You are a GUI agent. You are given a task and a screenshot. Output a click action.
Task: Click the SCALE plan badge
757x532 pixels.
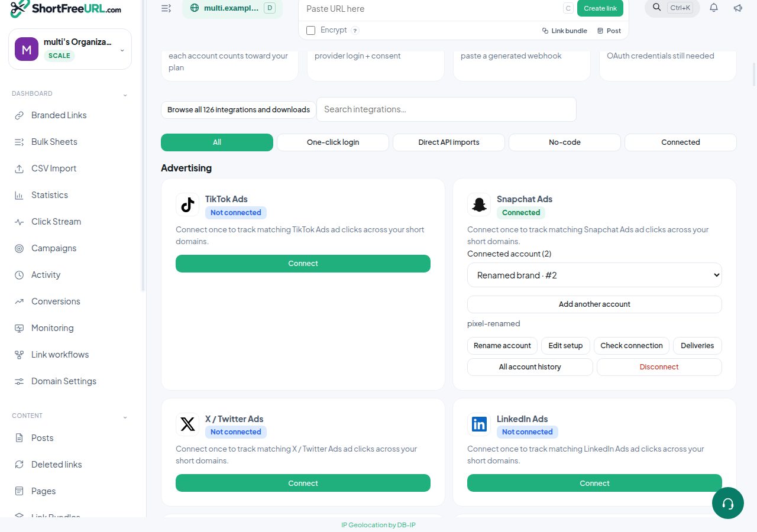click(x=59, y=56)
